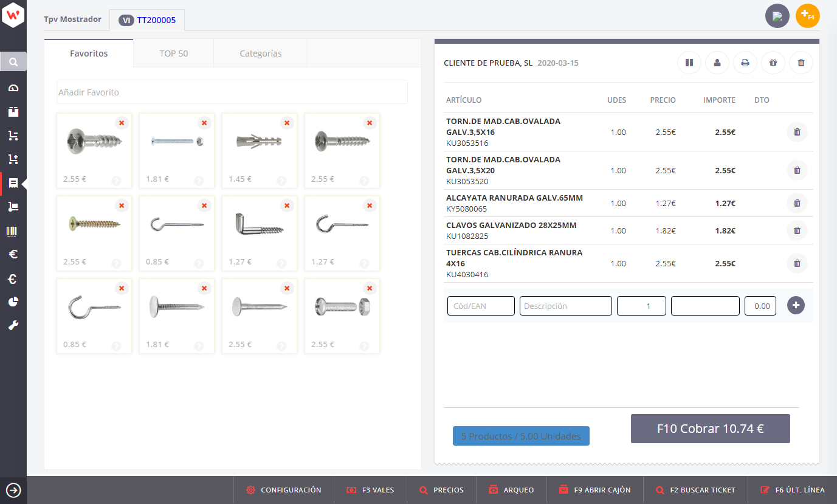The width and height of the screenshot is (837, 504).
Task: Click the Wolters logo hexagon
Action: click(13, 14)
